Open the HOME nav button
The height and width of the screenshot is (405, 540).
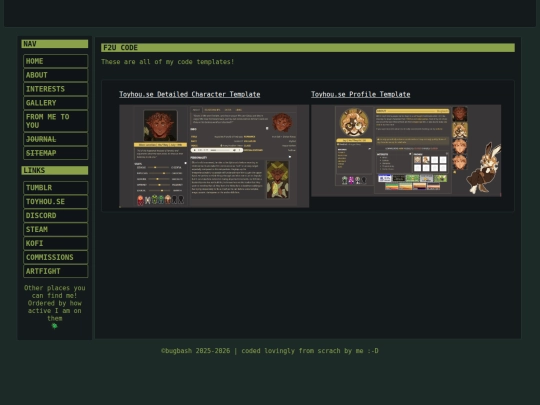(55, 61)
